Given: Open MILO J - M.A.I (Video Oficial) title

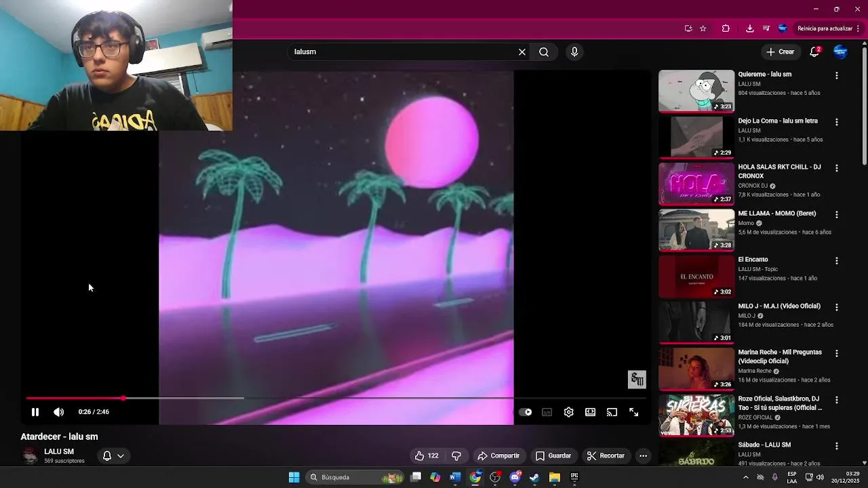Looking at the screenshot, I should click(x=779, y=306).
